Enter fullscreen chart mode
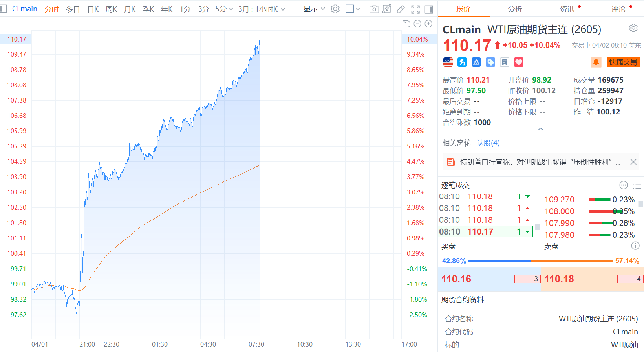 tap(415, 9)
